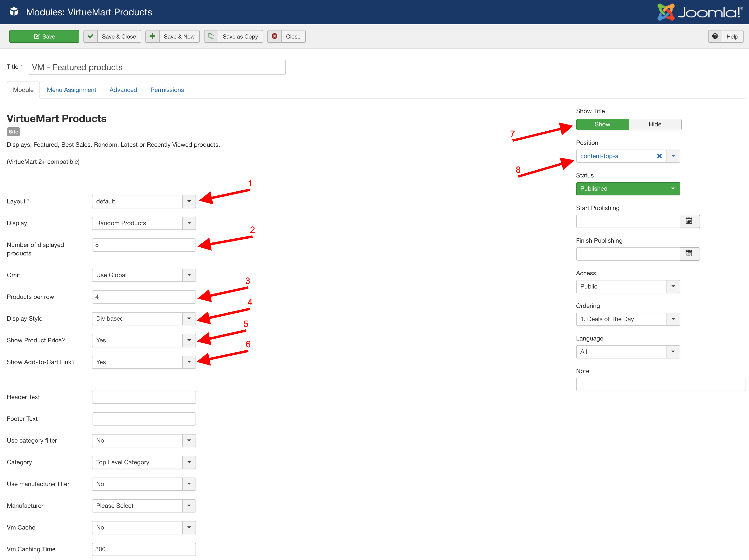Open the Start Publishing calendar picker
The width and height of the screenshot is (749, 560).
click(x=689, y=221)
